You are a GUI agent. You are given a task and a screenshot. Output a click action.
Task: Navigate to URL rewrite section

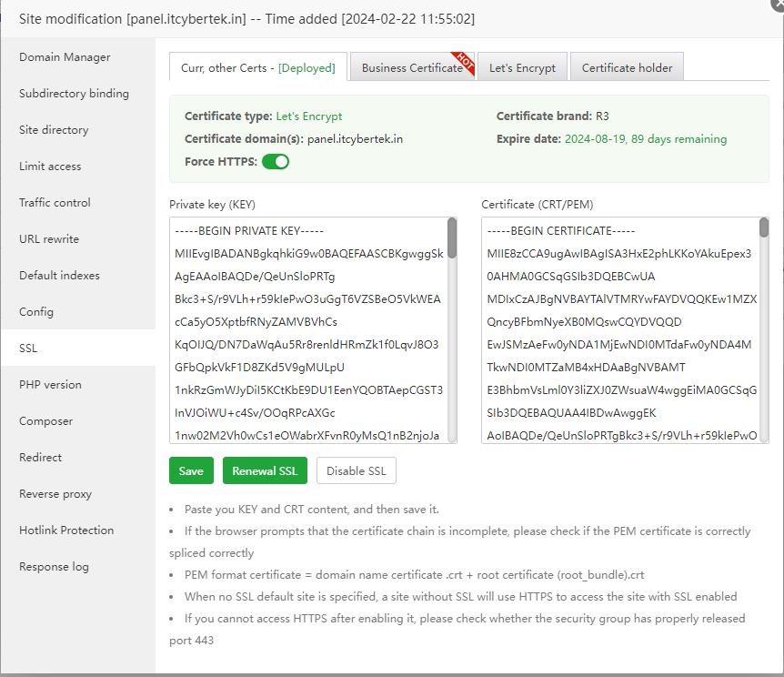[49, 239]
